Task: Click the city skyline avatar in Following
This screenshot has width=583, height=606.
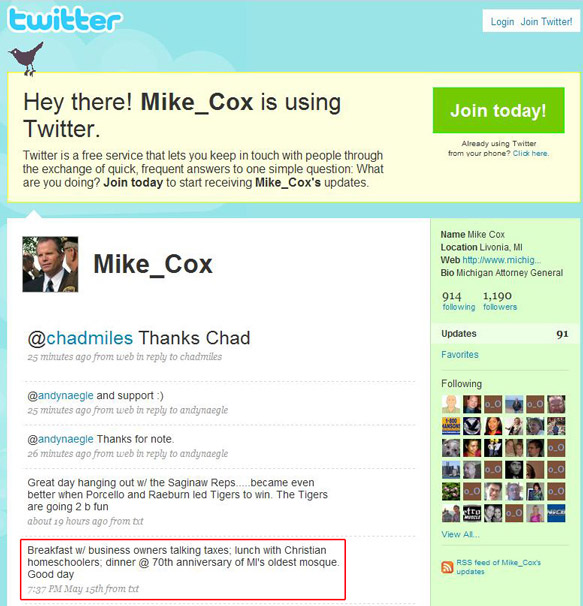Action: pyautogui.click(x=451, y=470)
